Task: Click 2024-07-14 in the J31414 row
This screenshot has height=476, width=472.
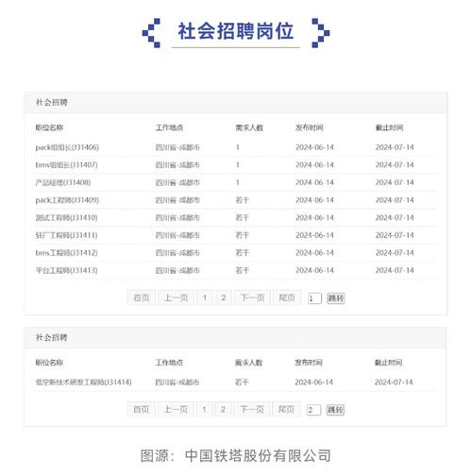Action: (x=394, y=382)
